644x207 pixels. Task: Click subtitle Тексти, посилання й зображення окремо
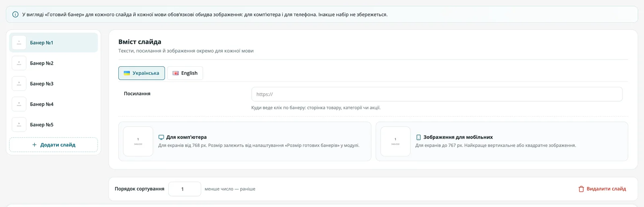(186, 51)
